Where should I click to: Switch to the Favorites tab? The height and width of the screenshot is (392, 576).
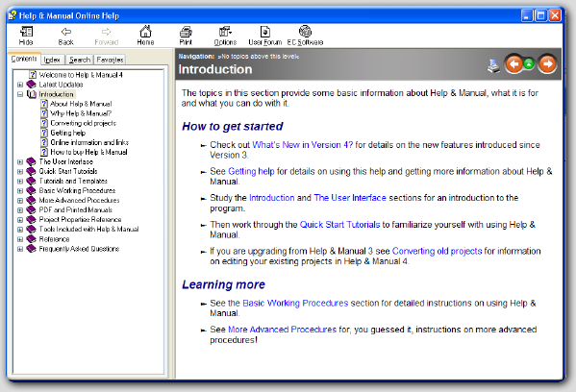point(110,60)
